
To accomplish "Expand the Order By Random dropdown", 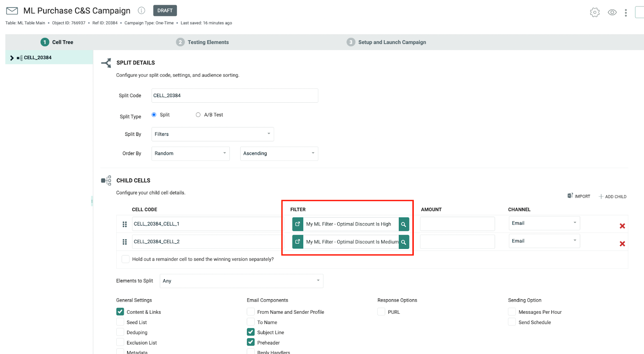I will 190,153.
